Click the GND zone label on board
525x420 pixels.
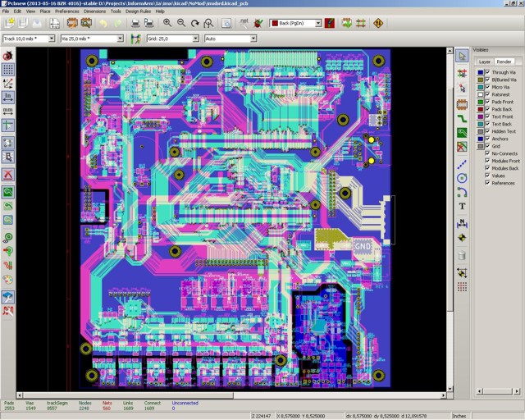pos(362,244)
